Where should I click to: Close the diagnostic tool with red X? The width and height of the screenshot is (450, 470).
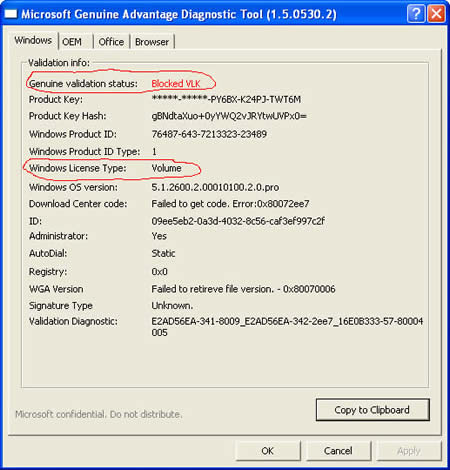436,14
